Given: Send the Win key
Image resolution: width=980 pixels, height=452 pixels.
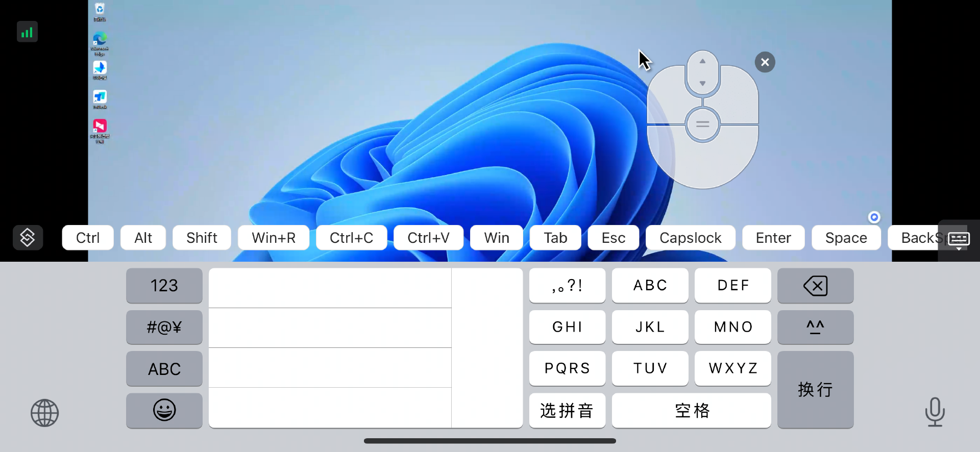Looking at the screenshot, I should point(497,238).
